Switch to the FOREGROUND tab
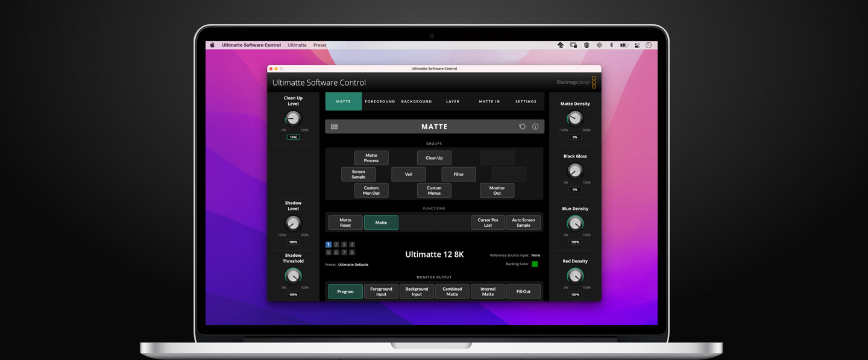 [380, 101]
